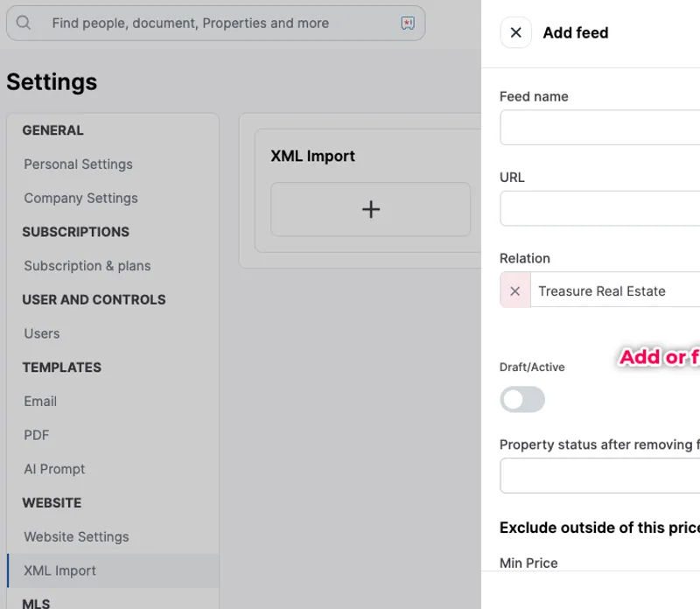Image resolution: width=700 pixels, height=609 pixels.
Task: Open the Relation dropdown field
Action: pos(617,291)
